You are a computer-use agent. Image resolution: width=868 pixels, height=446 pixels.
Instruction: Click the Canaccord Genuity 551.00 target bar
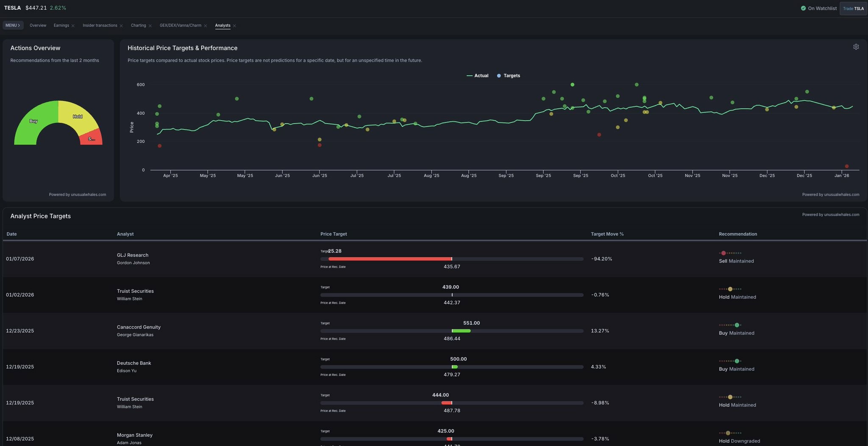coord(461,331)
